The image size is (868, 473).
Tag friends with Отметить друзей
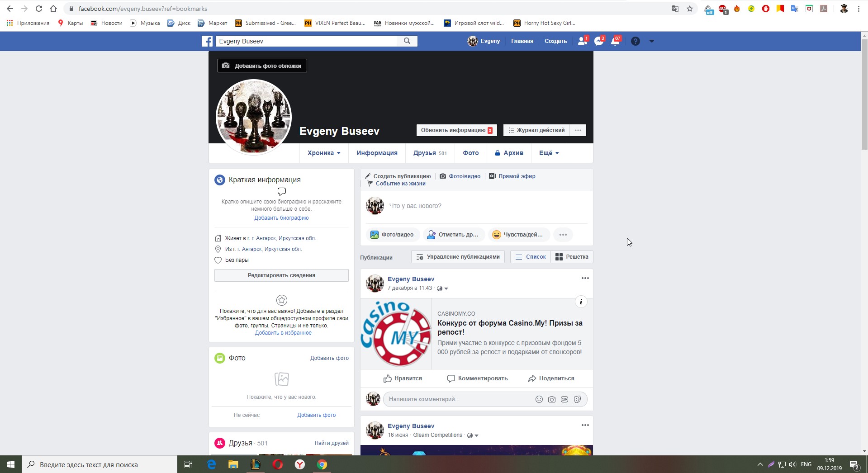pyautogui.click(x=454, y=235)
